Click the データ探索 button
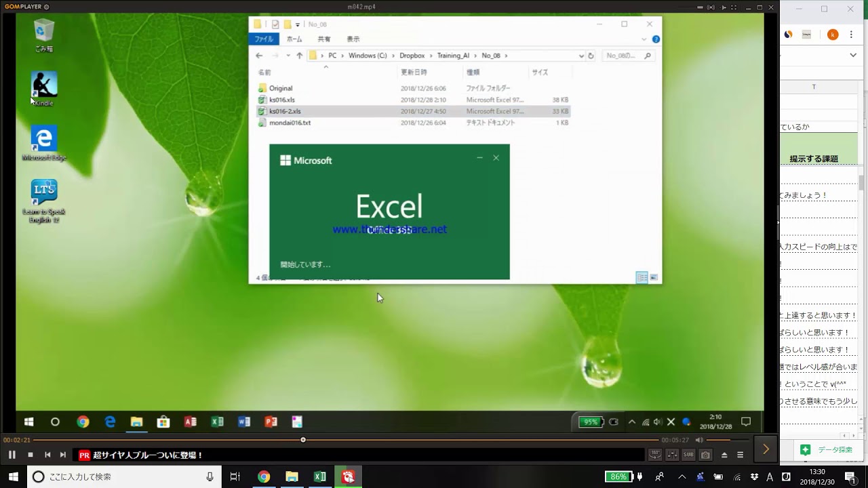Image resolution: width=868 pixels, height=488 pixels. point(826,450)
